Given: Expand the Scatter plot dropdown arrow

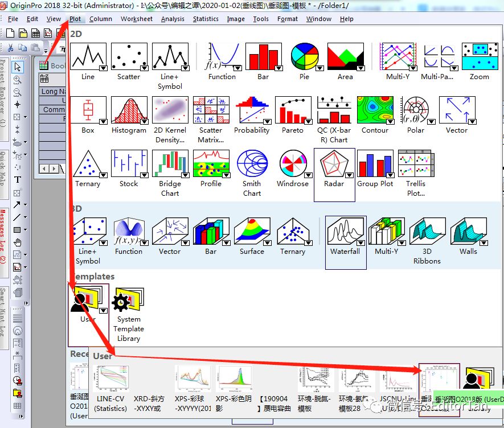Looking at the screenshot, I should 144,68.
